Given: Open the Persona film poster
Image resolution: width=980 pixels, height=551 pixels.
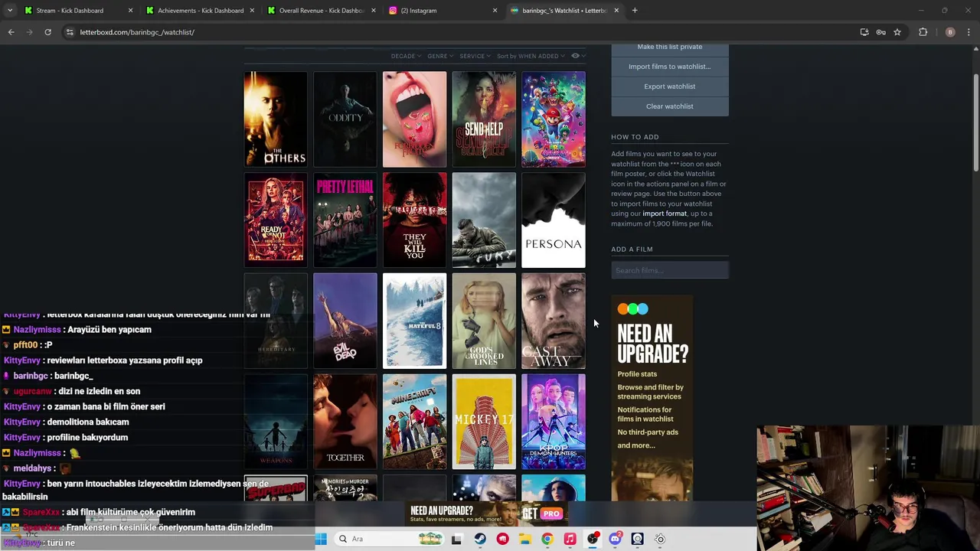Looking at the screenshot, I should [554, 220].
